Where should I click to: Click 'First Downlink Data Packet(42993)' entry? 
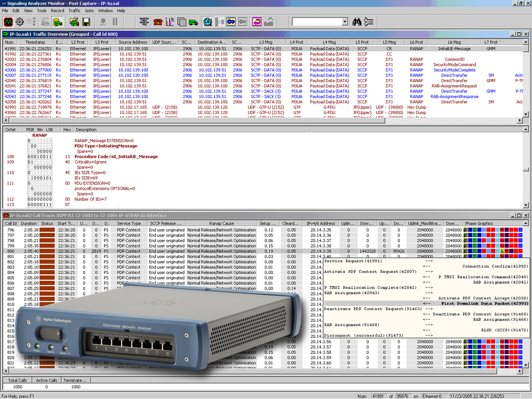[x=484, y=304]
